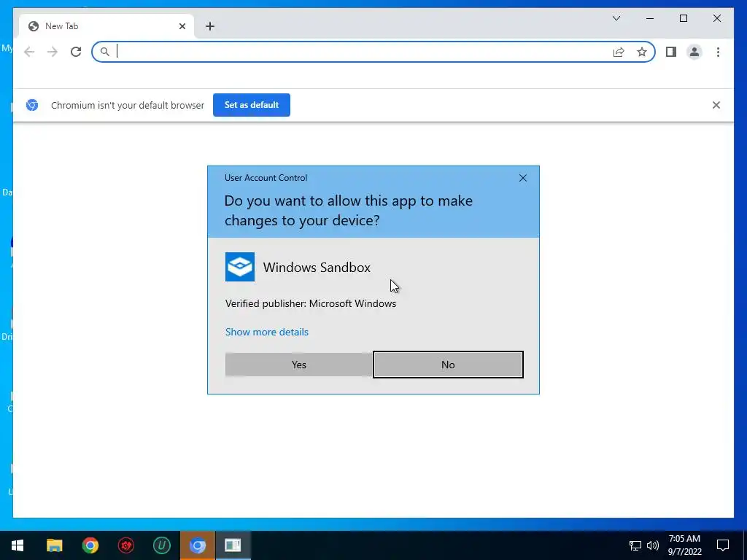Click No in the User Account Control dialog
Viewport: 747px width, 560px height.
coord(448,365)
